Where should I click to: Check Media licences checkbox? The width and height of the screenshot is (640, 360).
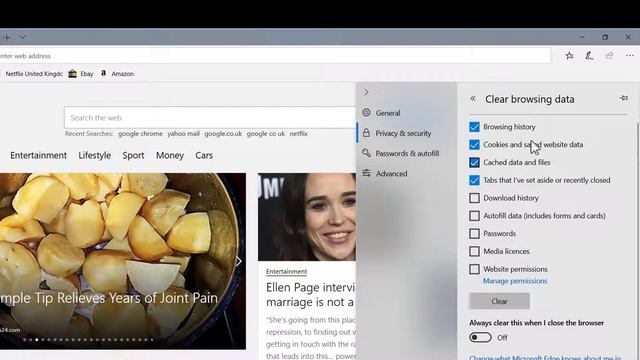pos(474,251)
